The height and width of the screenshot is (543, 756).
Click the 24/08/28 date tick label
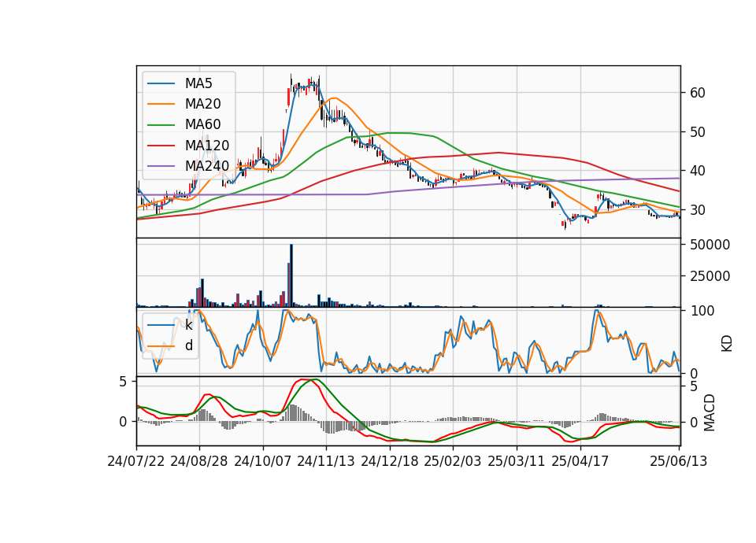point(199,461)
